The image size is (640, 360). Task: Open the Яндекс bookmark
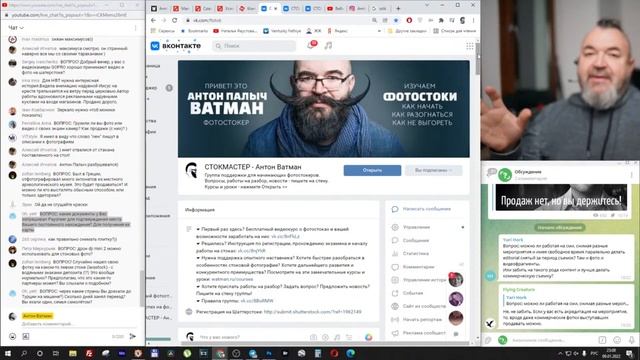pos(338,31)
